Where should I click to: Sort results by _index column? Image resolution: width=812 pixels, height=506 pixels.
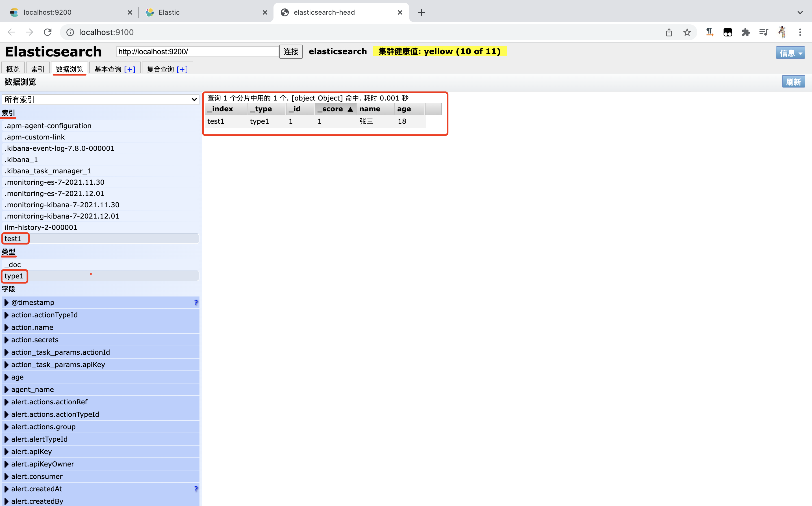[x=226, y=109]
